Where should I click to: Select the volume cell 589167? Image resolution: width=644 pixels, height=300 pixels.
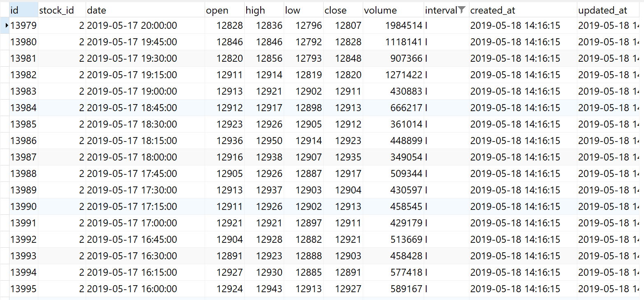(x=393, y=289)
